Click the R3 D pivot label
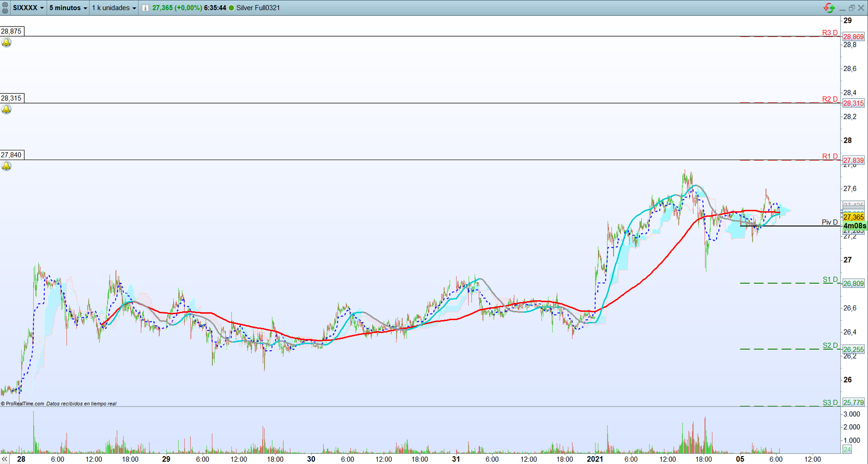 pyautogui.click(x=830, y=33)
